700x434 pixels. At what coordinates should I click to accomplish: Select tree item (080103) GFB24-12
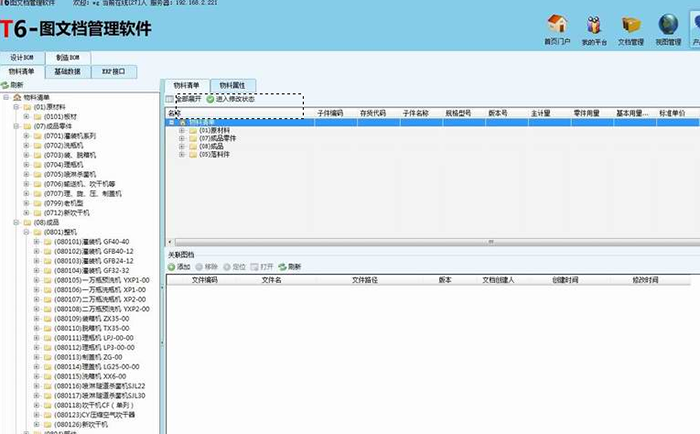[93, 261]
